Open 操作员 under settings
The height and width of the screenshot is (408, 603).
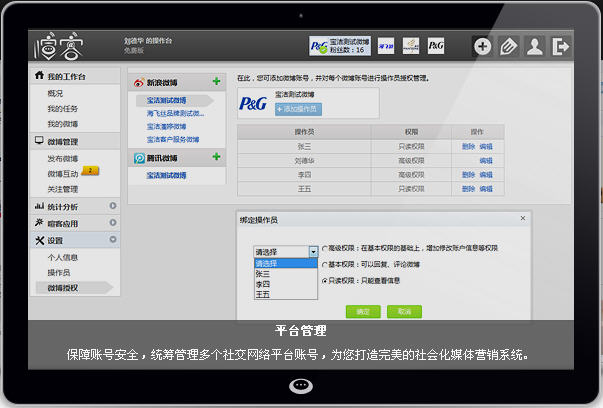(x=59, y=273)
